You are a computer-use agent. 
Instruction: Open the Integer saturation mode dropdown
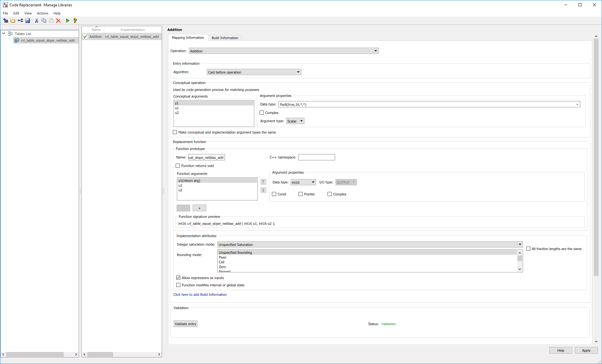[x=370, y=245]
